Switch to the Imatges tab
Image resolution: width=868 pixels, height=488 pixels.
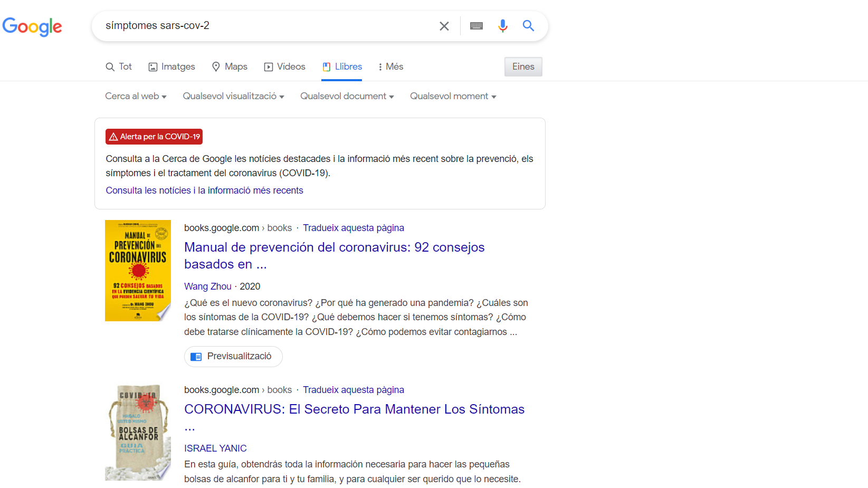click(x=171, y=67)
